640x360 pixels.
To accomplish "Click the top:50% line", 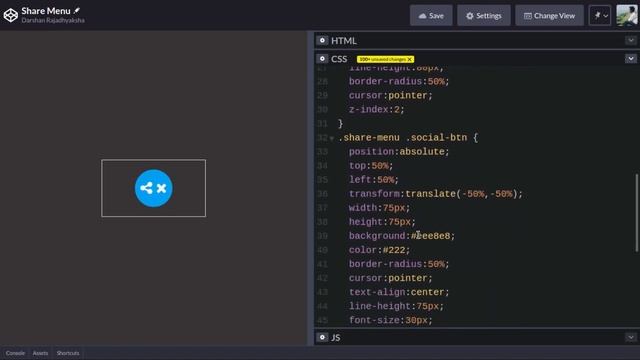I will click(x=371, y=166).
